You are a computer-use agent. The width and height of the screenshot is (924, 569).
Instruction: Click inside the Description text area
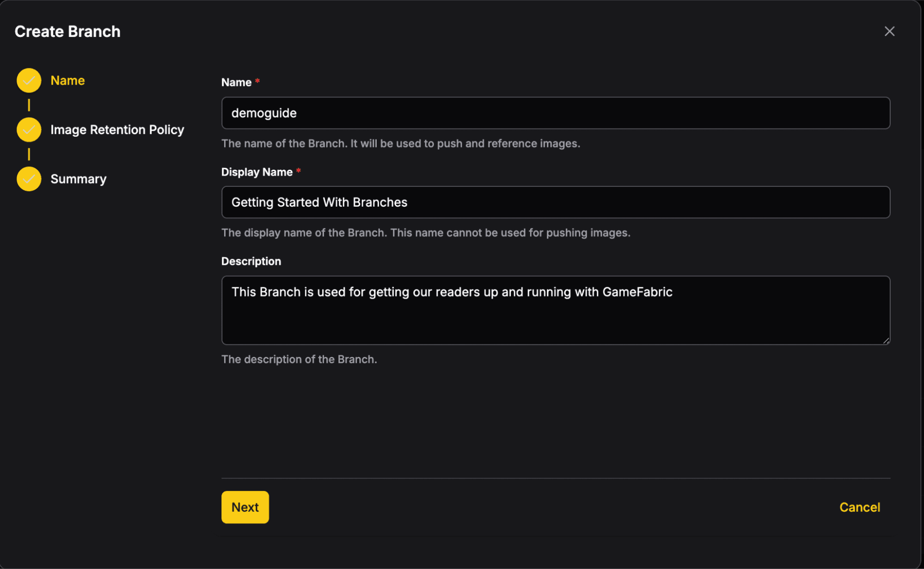click(x=556, y=310)
